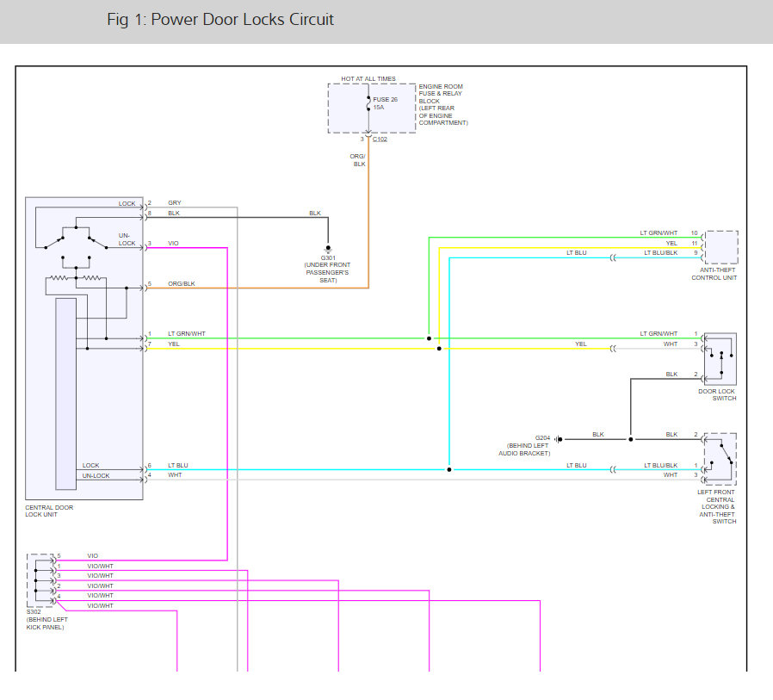Select the 'Under Front Passenger's Seat' location note

coord(328,272)
